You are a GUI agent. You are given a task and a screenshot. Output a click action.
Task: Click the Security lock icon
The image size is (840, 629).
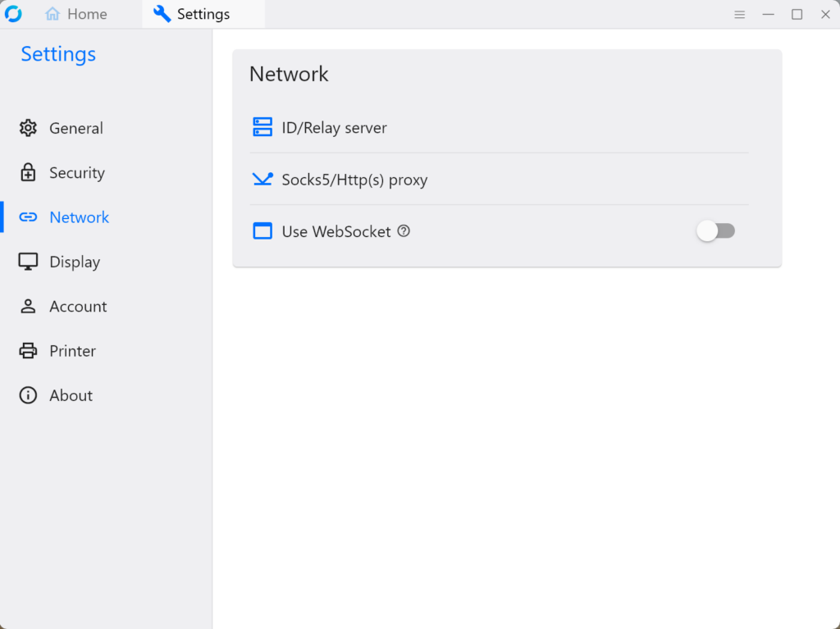click(28, 173)
